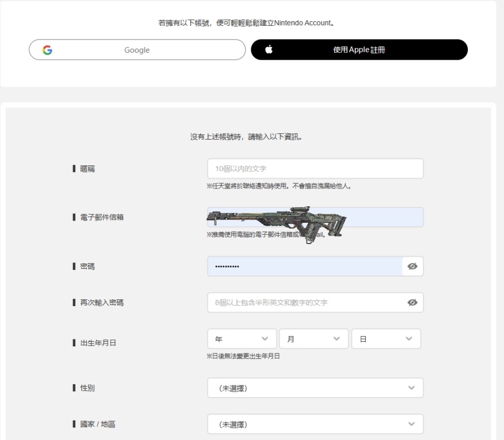Open the 年 birth year dropdown
This screenshot has height=440, width=504.
click(x=242, y=339)
